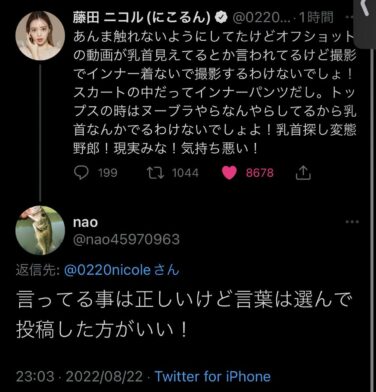Click the 8678 likes count
This screenshot has height=392, width=376.
pos(260,173)
